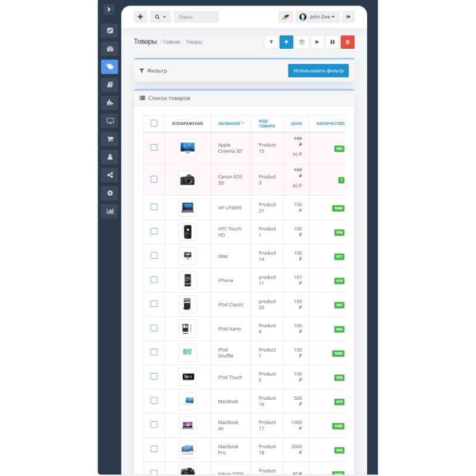
Task: Enable products with the play icon
Action: click(317, 42)
